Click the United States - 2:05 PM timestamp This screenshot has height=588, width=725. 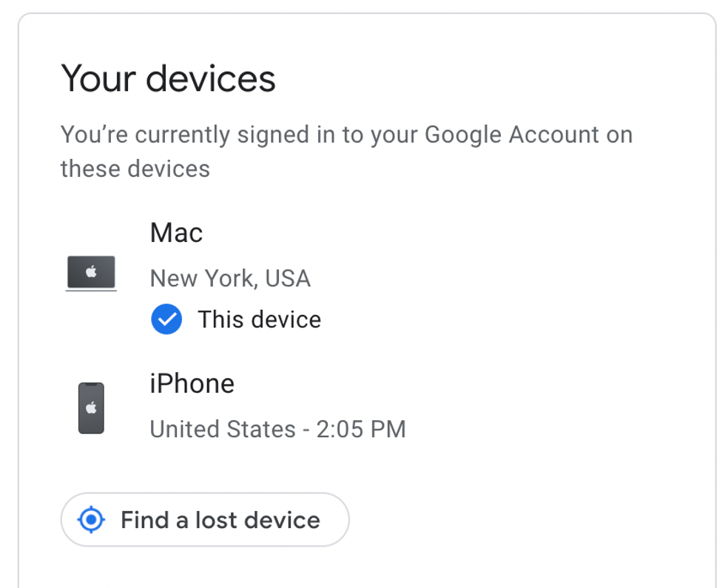pos(277,429)
